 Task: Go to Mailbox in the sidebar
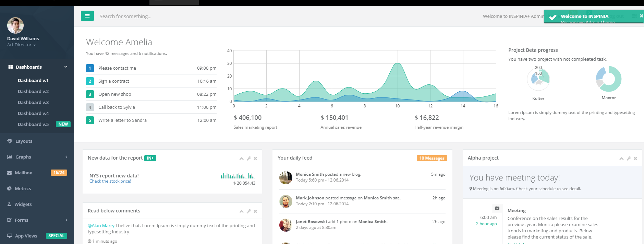(x=23, y=173)
